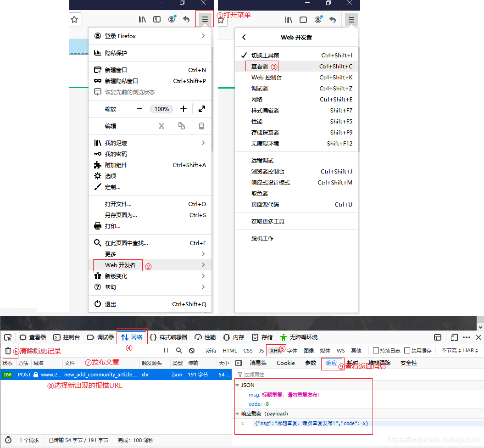Viewport: 484px width, 448px height.
Task: Pause network recording
Action: [166, 350]
